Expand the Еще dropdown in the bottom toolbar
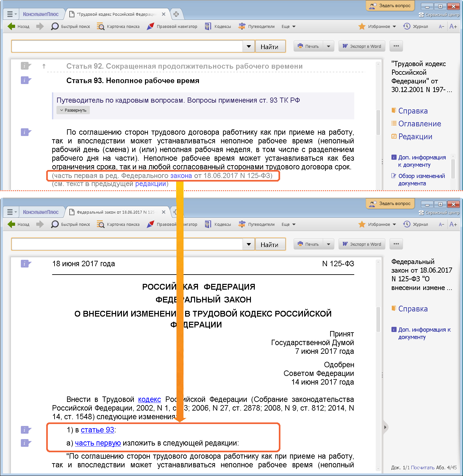The width and height of the screenshot is (463, 476). tap(288, 225)
